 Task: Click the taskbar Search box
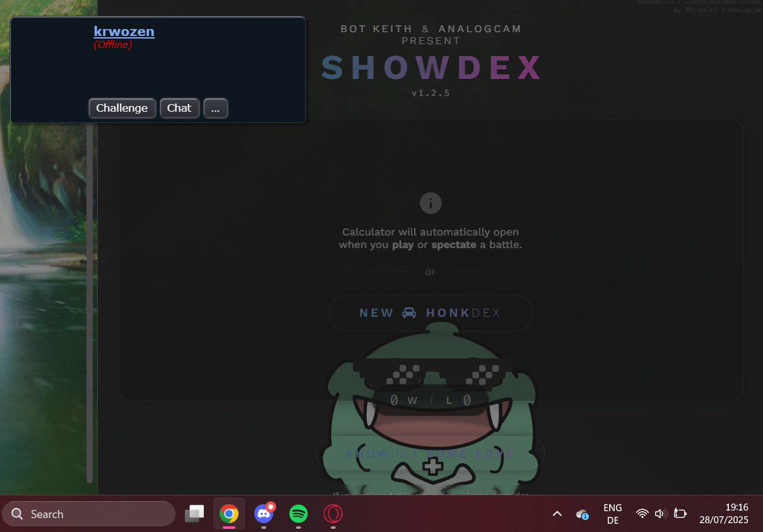coord(89,514)
